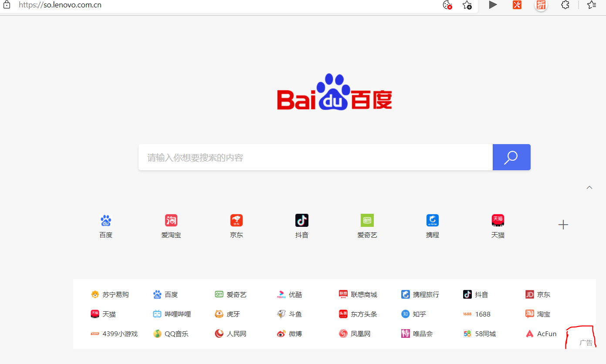This screenshot has width=606, height=364.
Task: Open the large 天猫 shortcut tile
Action: tap(498, 226)
